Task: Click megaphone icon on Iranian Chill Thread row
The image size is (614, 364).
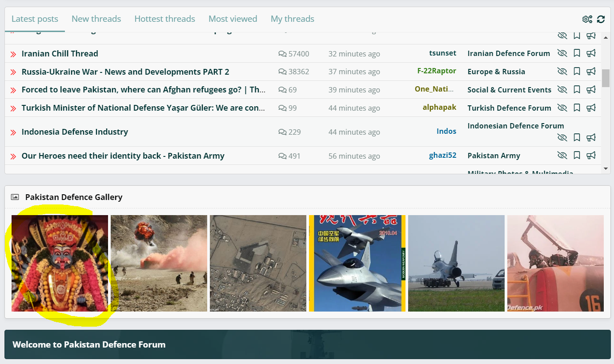Action: click(x=591, y=53)
